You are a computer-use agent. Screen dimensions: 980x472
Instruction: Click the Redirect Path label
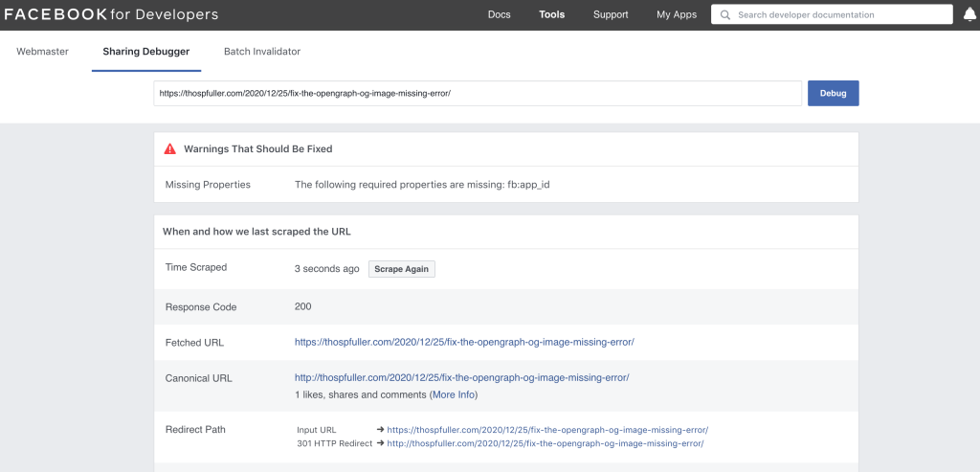195,430
